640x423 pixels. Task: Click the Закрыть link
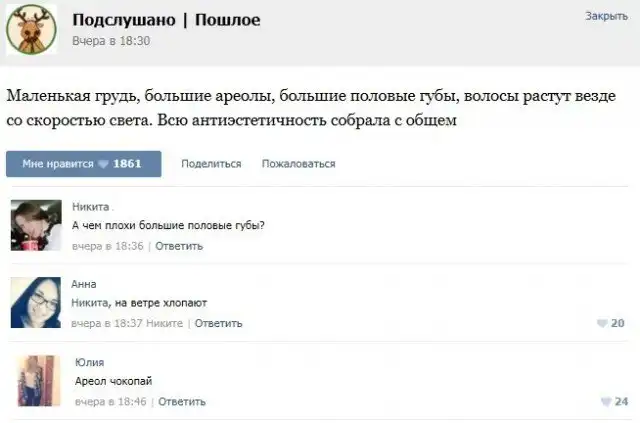click(606, 16)
